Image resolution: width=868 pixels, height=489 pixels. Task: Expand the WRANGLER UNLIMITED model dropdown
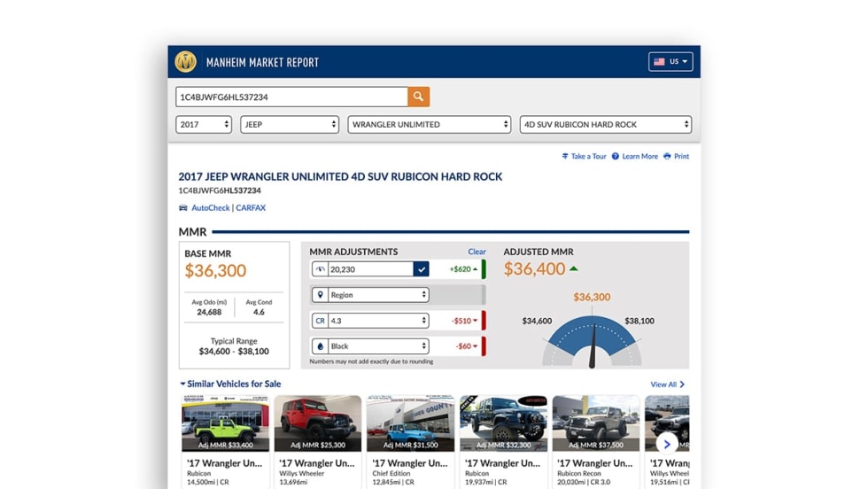(x=430, y=125)
